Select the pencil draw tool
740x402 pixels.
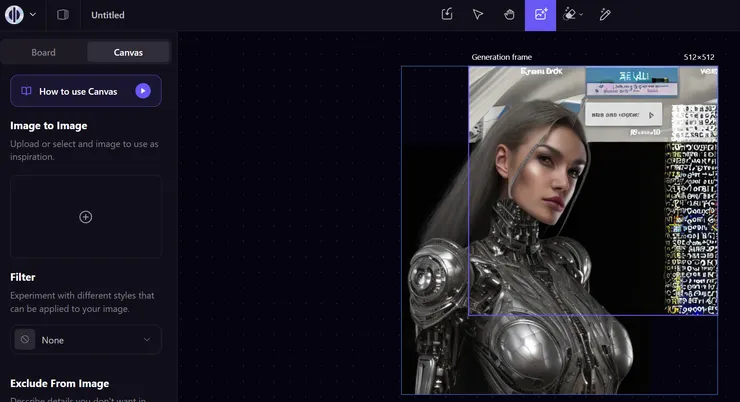(605, 15)
